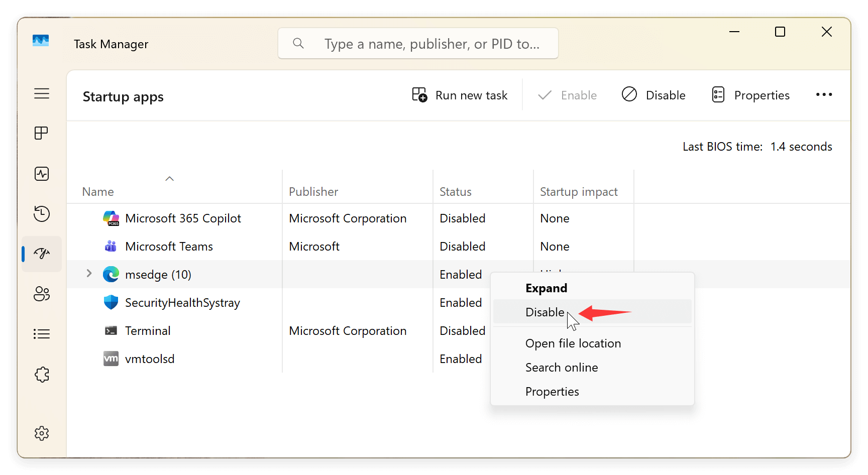Image resolution: width=868 pixels, height=475 pixels.
Task: Open the Performance page icon
Action: (41, 174)
